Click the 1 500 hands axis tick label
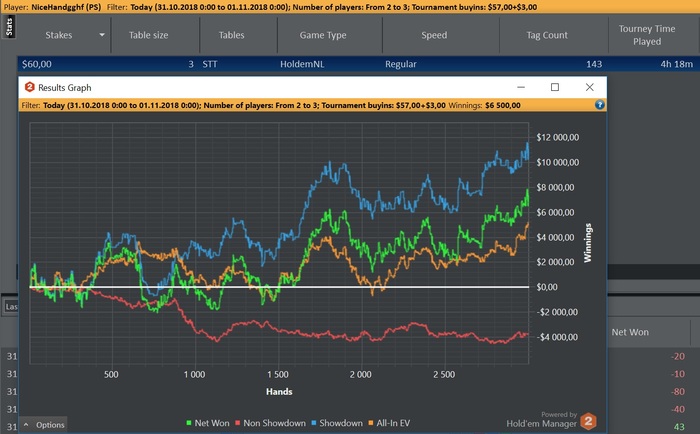This screenshot has height=434, width=700. [x=278, y=374]
